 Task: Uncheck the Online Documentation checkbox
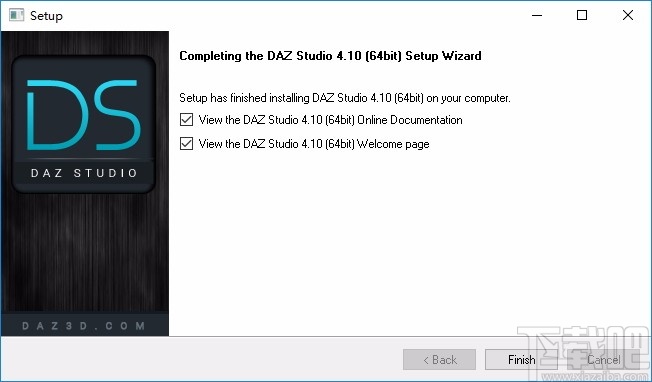186,120
